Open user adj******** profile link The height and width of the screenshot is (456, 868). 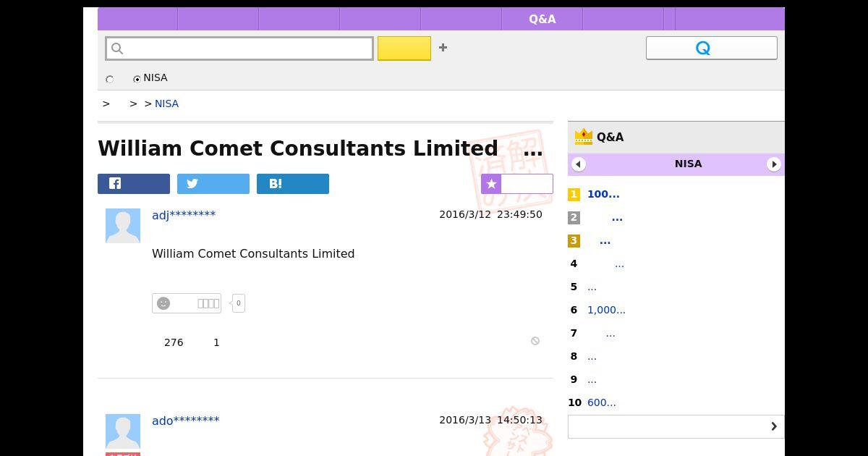point(184,214)
